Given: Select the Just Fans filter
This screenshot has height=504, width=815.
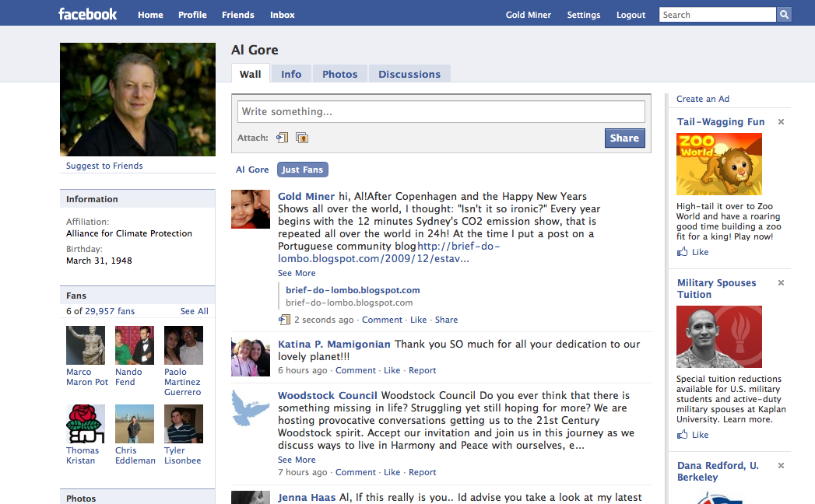Looking at the screenshot, I should pyautogui.click(x=303, y=170).
